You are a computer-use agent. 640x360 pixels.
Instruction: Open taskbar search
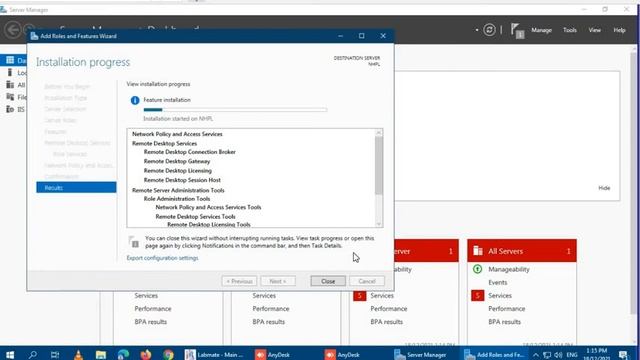pyautogui.click(x=32, y=354)
